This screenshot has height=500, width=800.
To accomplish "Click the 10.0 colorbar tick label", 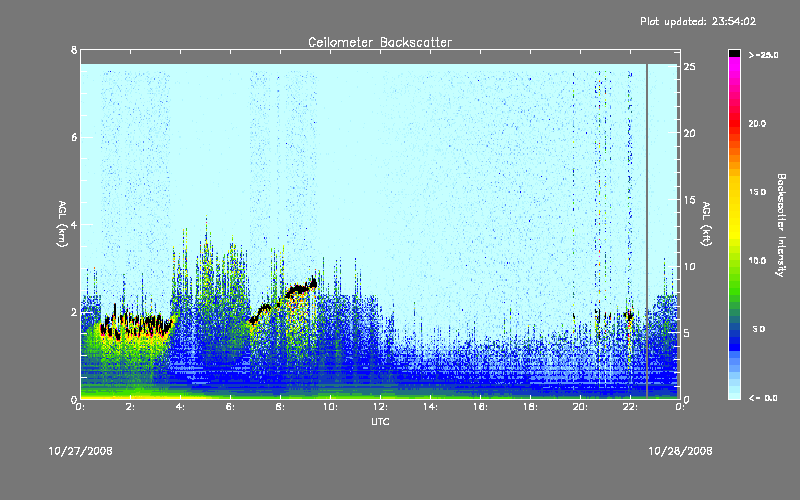I will tap(757, 261).
